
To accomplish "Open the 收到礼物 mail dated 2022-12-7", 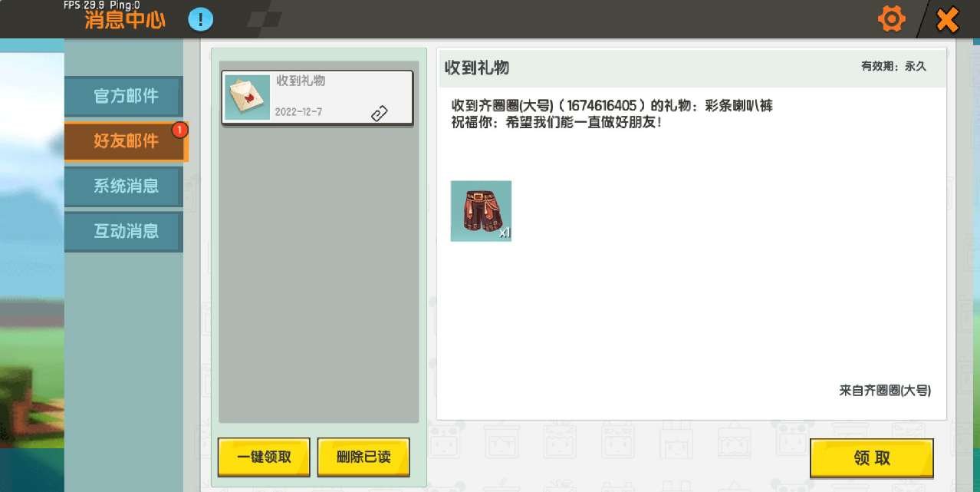I will point(317,97).
